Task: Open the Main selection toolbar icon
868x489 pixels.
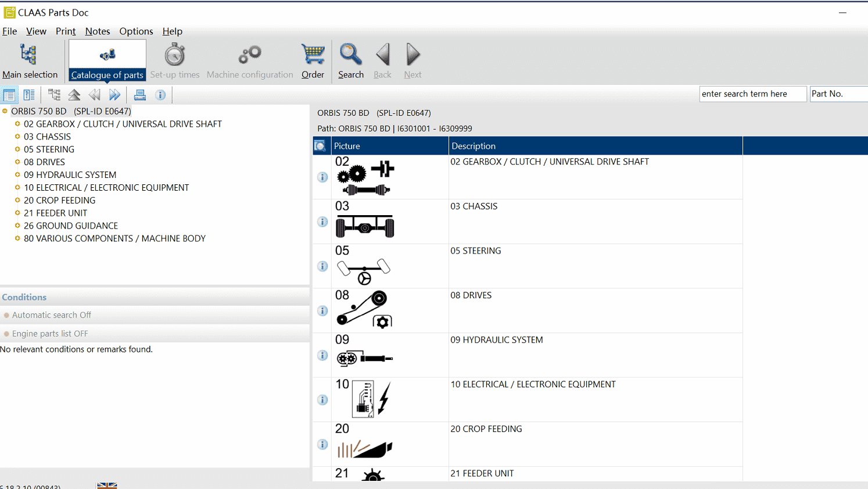Action: point(30,61)
